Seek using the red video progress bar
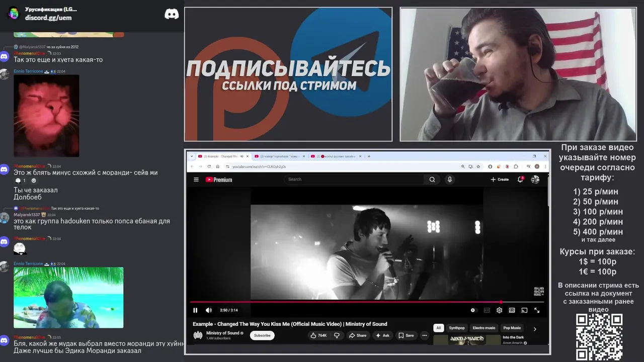The image size is (644, 362). pos(367,302)
